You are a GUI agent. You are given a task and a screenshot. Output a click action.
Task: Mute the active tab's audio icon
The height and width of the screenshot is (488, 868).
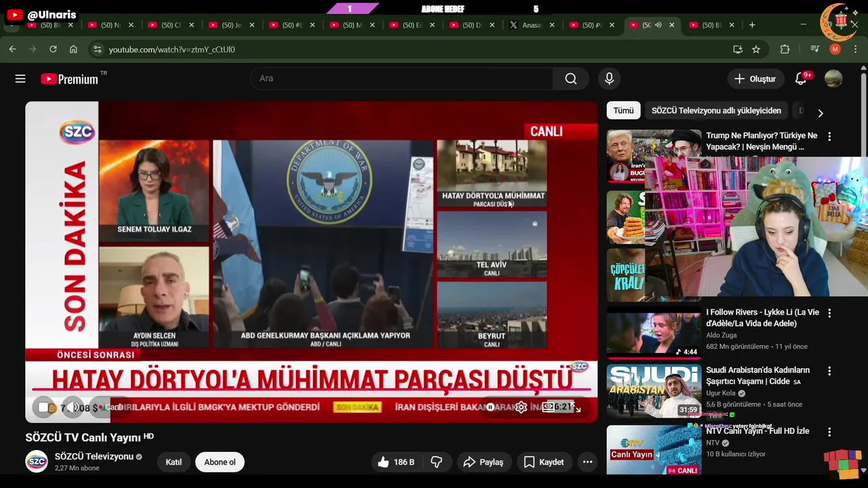pyautogui.click(x=658, y=25)
